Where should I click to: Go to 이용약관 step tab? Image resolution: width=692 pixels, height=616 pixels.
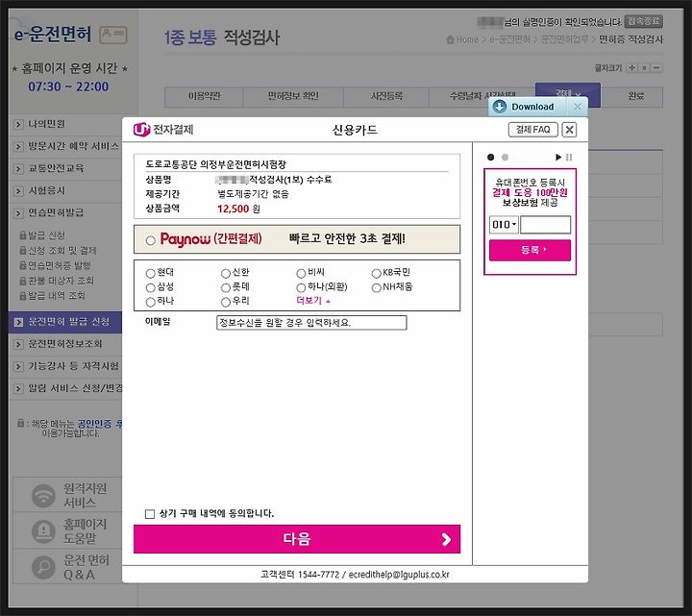pos(204,97)
